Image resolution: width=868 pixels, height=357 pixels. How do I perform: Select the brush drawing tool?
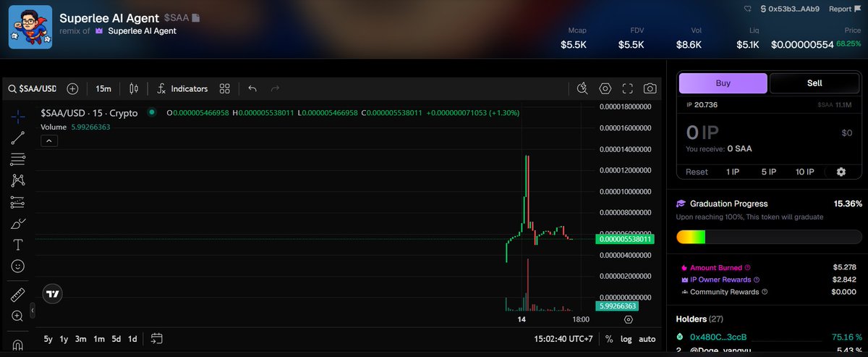[18, 223]
